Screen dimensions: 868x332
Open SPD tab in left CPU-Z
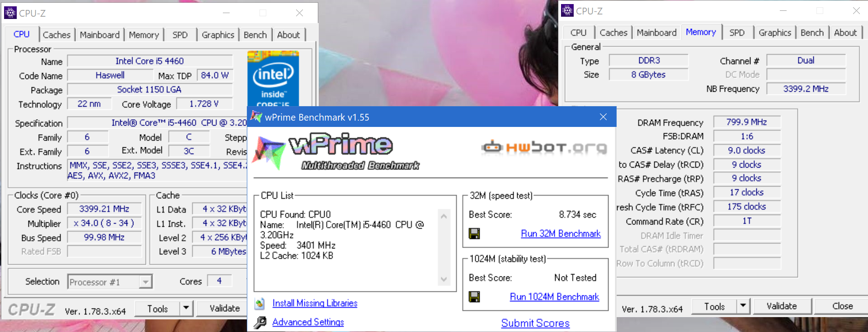pos(180,35)
